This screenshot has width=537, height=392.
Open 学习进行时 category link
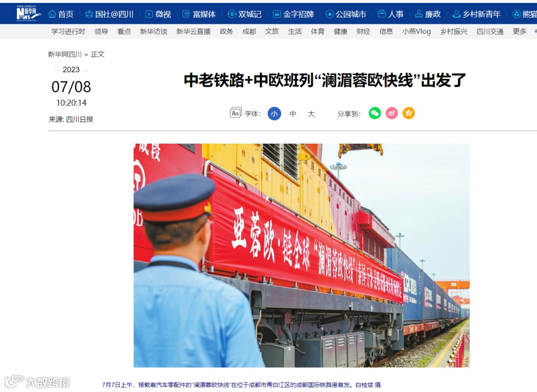coord(68,31)
